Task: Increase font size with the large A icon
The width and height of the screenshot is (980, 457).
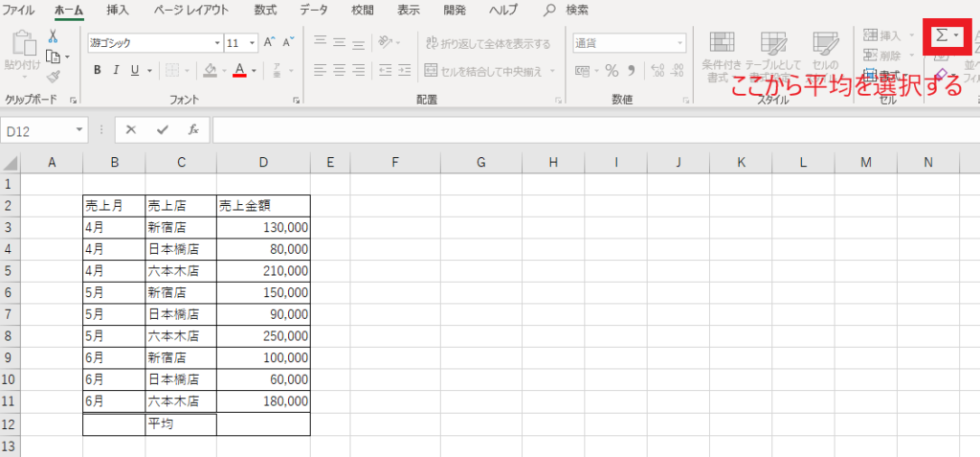Action: (269, 42)
